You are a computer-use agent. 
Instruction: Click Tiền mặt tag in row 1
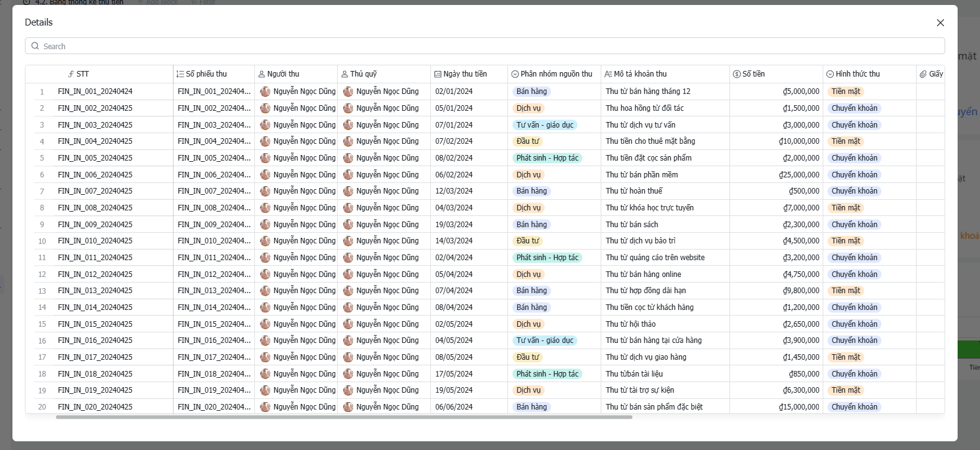[x=846, y=91]
